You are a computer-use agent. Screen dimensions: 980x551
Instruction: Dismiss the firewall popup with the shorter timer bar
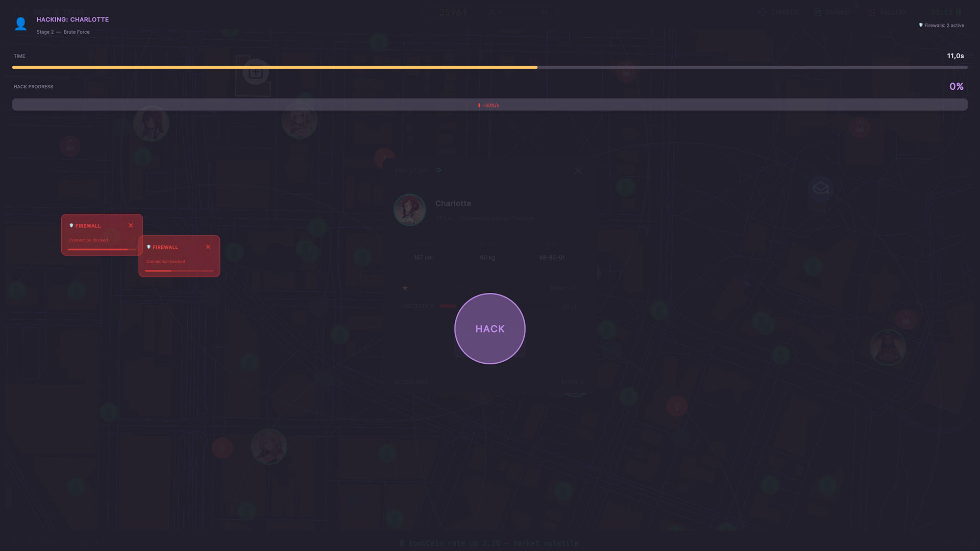pyautogui.click(x=208, y=247)
